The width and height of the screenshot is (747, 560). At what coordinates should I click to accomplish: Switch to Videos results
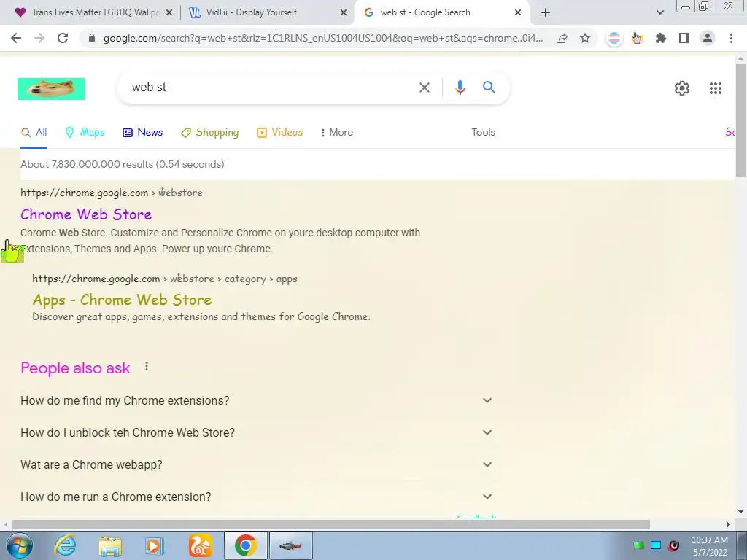(279, 133)
